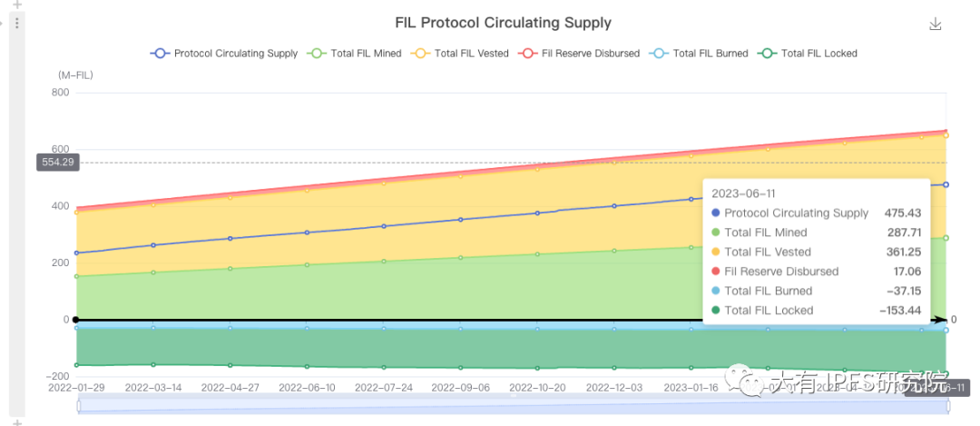
Task: Click the left handle of zoom slider
Action: (x=78, y=405)
